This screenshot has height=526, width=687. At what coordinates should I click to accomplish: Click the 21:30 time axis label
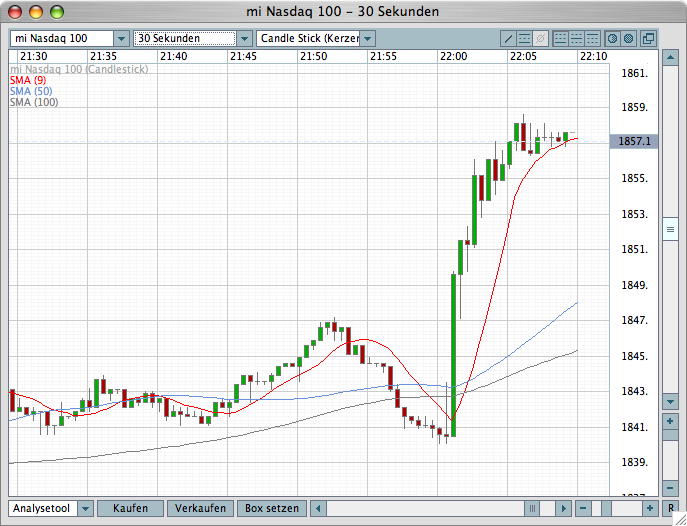[x=33, y=56]
